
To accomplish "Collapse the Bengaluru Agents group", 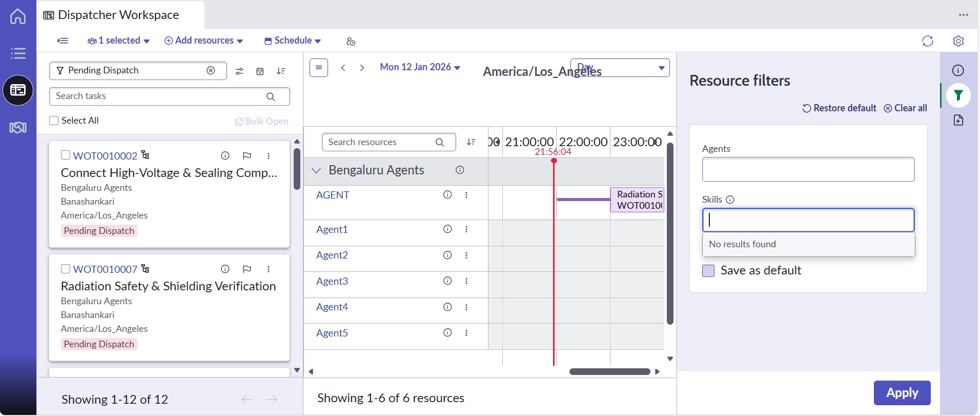I will point(316,170).
